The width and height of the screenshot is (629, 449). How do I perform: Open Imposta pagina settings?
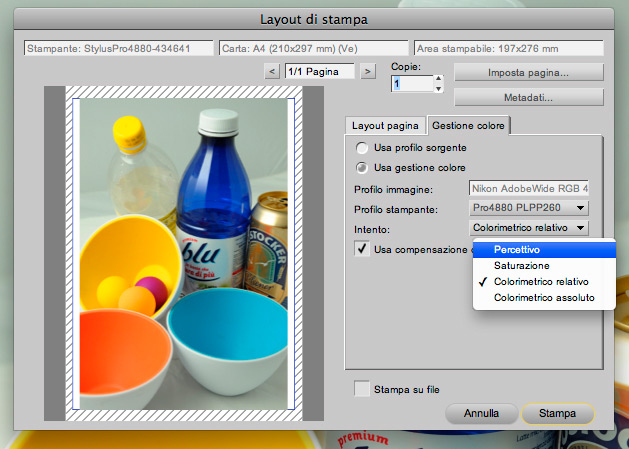pos(528,73)
